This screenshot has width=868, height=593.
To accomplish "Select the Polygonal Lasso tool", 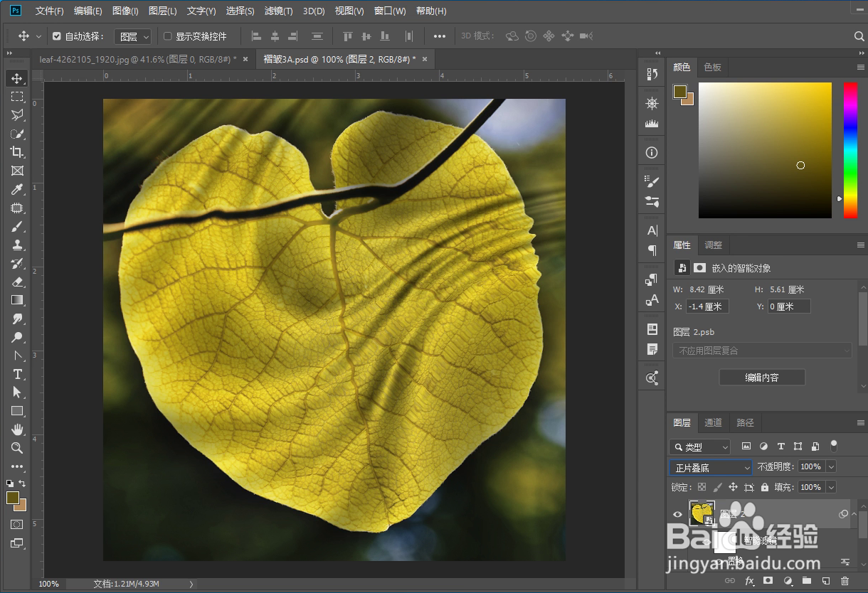I will [x=17, y=115].
